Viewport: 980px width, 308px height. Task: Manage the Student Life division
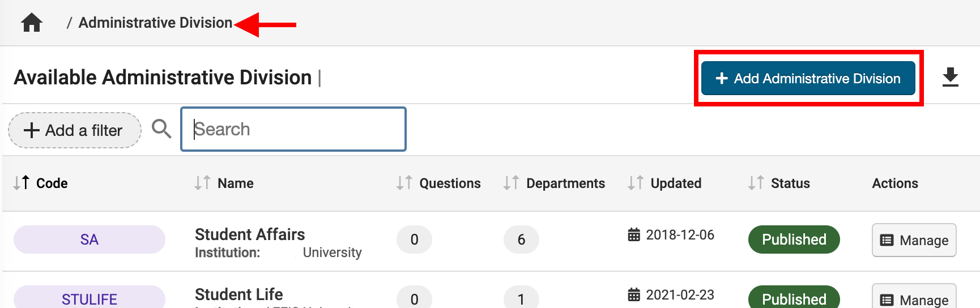[914, 298]
